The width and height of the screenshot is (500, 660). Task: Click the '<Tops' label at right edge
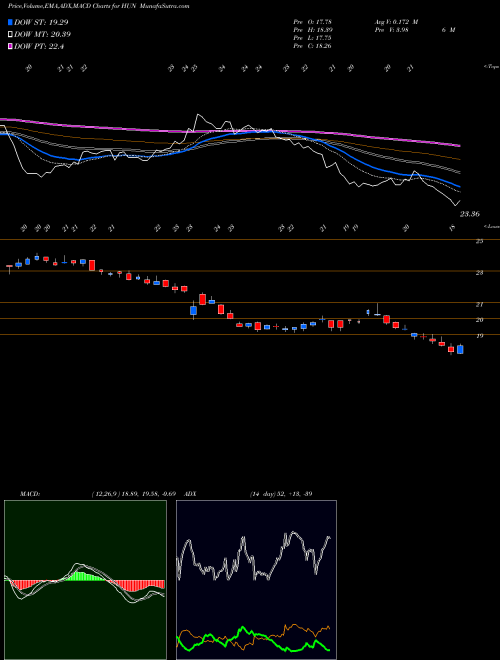[491, 67]
